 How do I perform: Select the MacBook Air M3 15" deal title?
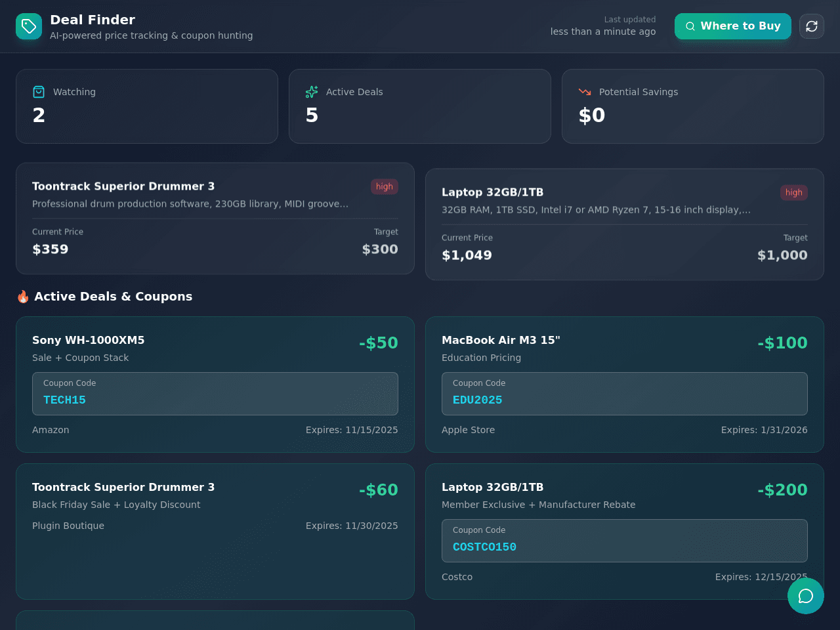(x=501, y=340)
